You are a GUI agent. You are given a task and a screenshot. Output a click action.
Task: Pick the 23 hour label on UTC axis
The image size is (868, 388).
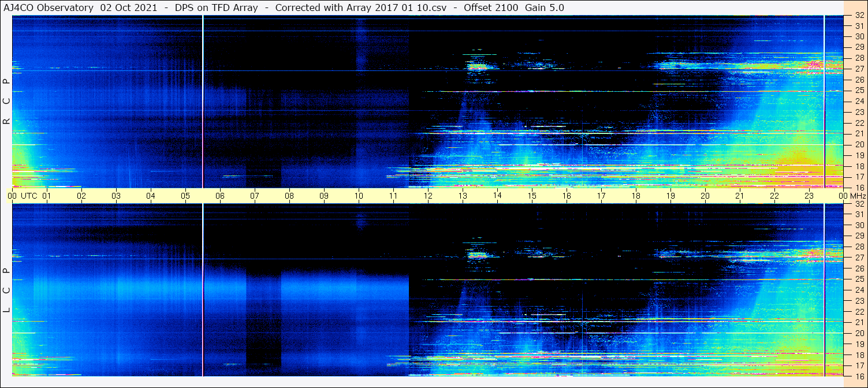(809, 196)
